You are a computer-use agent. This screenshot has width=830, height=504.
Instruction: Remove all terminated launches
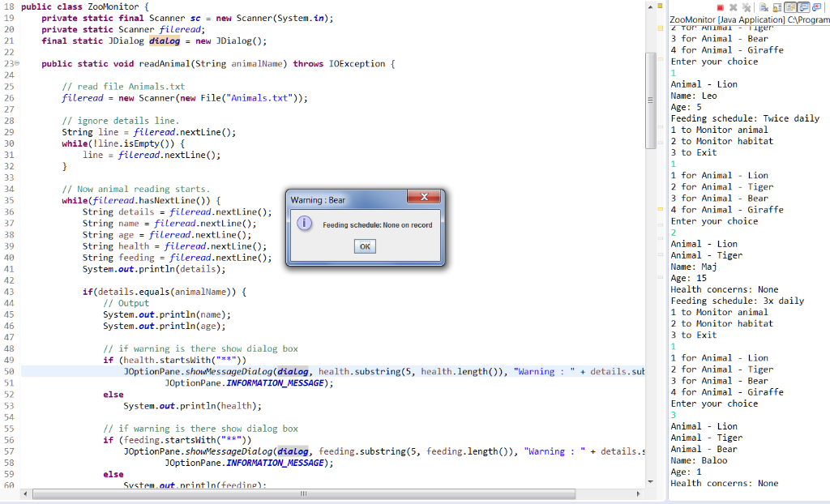click(x=747, y=7)
